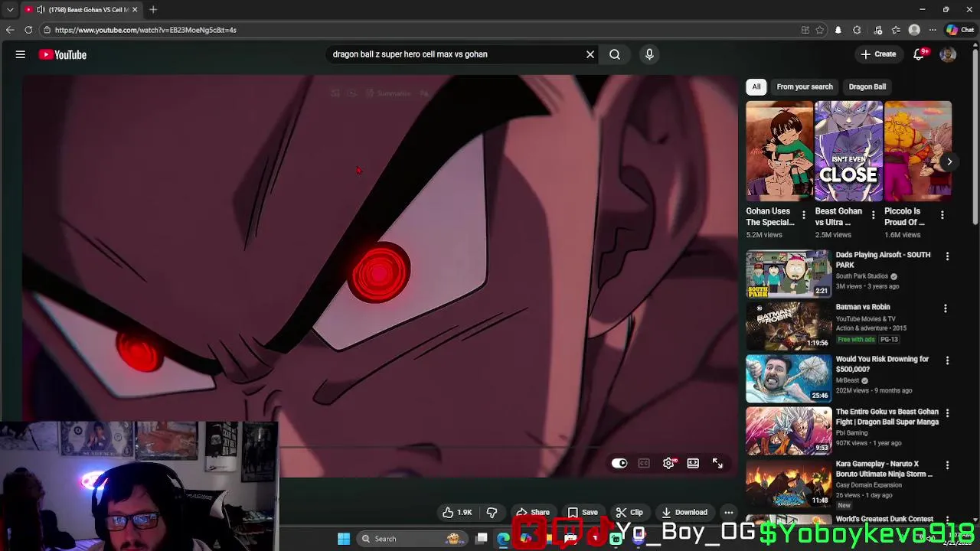
Task: Run the search with the magnifier button
Action: point(615,54)
